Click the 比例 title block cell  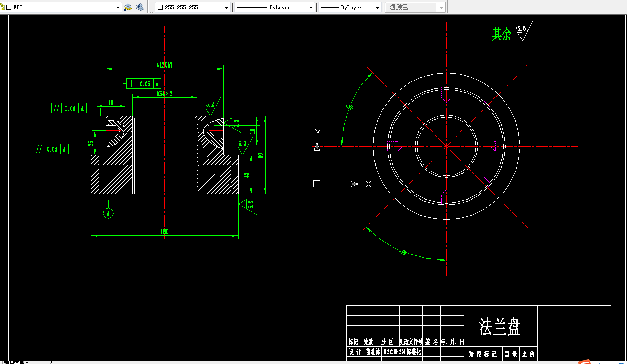click(x=529, y=354)
